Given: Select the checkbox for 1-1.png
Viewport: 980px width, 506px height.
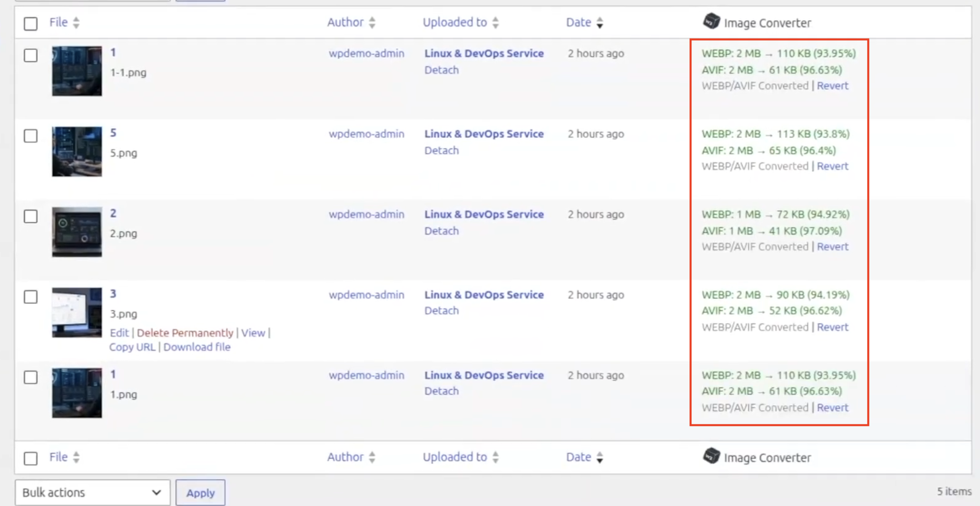Looking at the screenshot, I should [x=31, y=55].
